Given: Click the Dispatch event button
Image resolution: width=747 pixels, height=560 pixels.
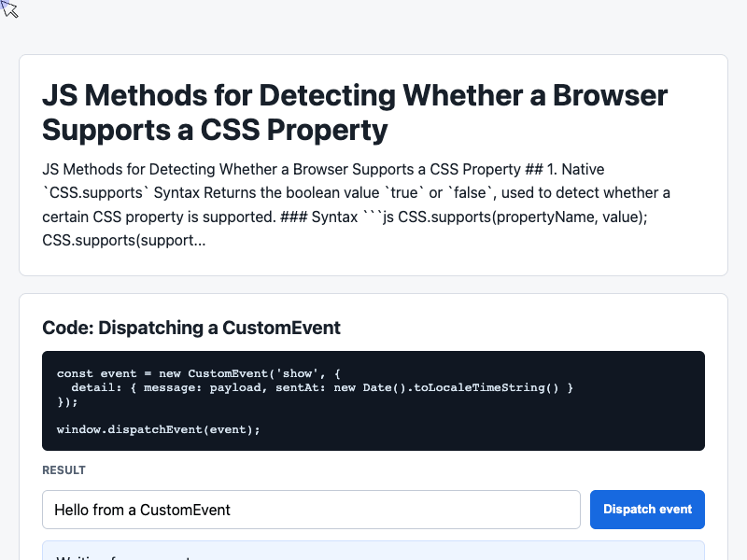Looking at the screenshot, I should (x=647, y=509).
